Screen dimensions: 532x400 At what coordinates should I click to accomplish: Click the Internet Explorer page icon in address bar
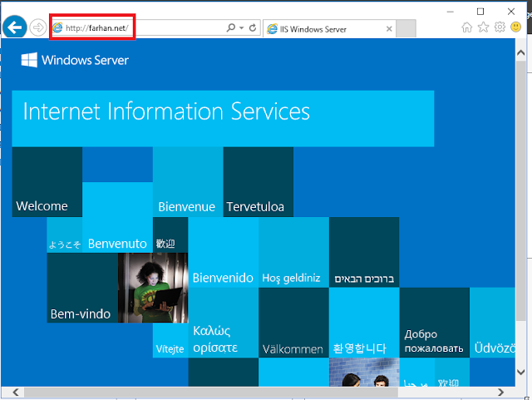[57, 27]
